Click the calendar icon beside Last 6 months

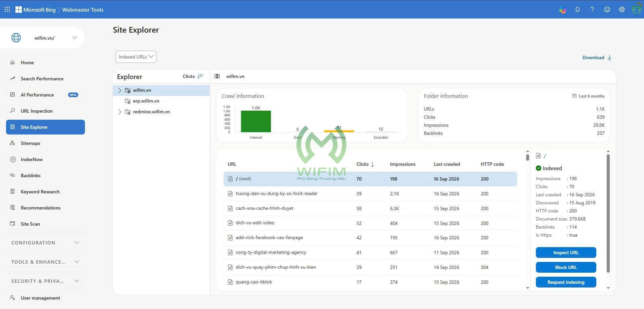(574, 96)
